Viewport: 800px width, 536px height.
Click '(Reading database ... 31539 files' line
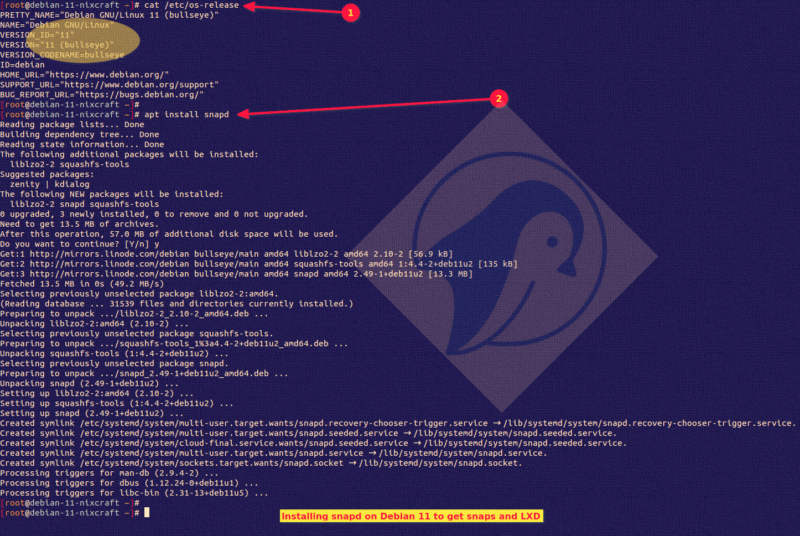point(177,303)
